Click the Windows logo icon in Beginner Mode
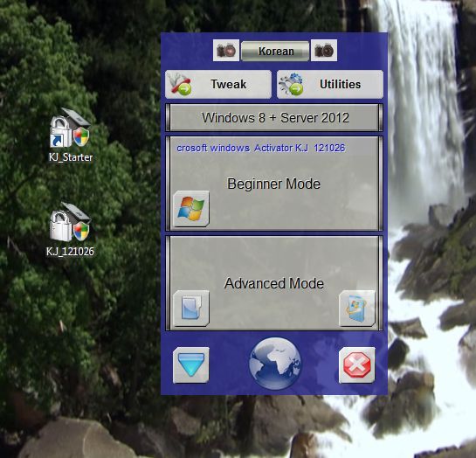Viewport: 476px width, 458px height. pyautogui.click(x=191, y=209)
